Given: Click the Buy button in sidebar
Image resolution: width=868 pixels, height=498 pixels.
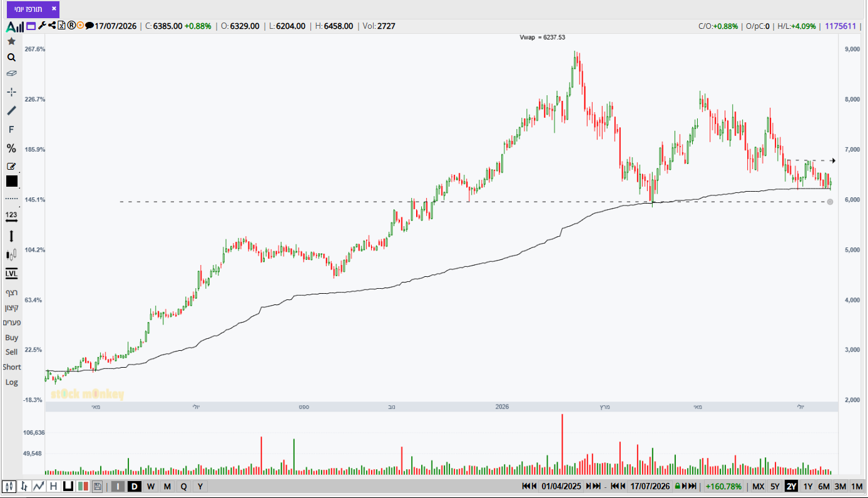Looking at the screenshot, I should point(11,338).
